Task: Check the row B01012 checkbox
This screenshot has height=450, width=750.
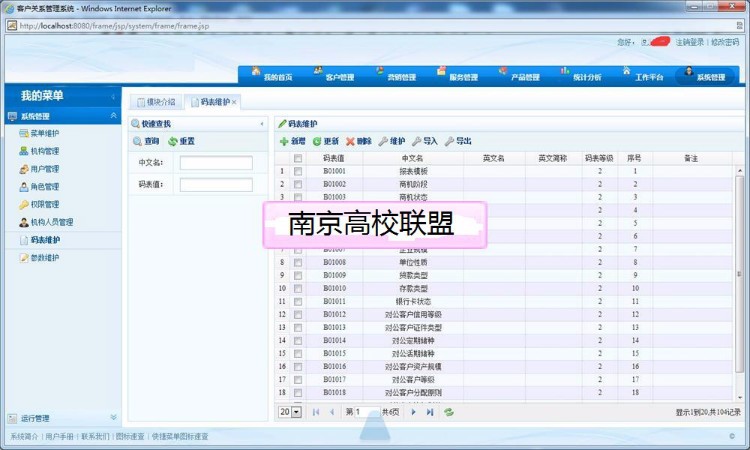Action: click(x=298, y=315)
